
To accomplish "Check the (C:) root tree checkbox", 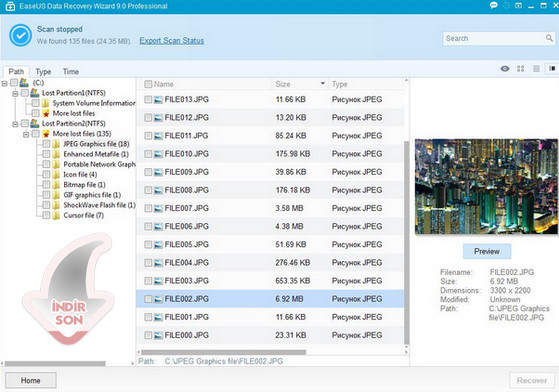I will pyautogui.click(x=14, y=83).
